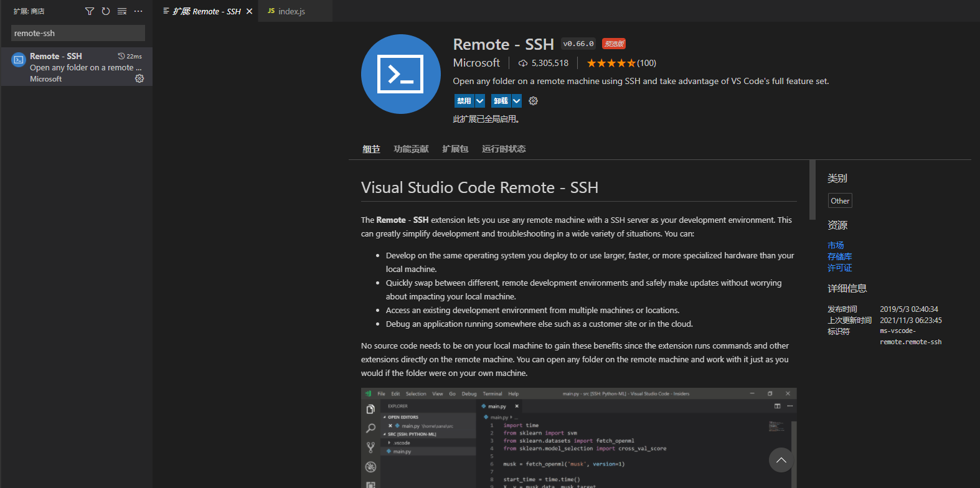This screenshot has height=488, width=980.
Task: Click the 此扩展已全局启用 status text
Action: tap(486, 119)
